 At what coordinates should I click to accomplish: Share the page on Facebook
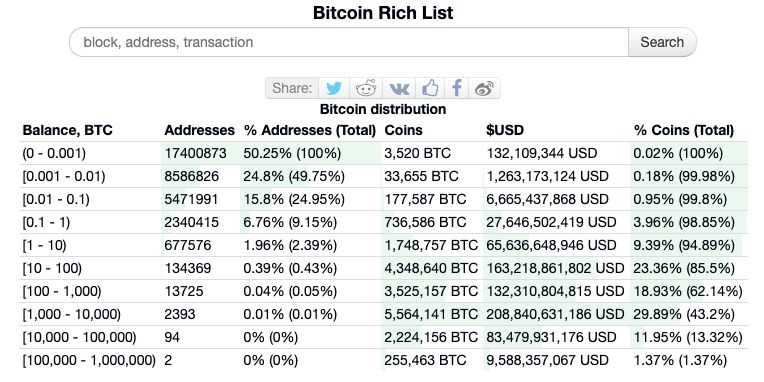pyautogui.click(x=457, y=89)
